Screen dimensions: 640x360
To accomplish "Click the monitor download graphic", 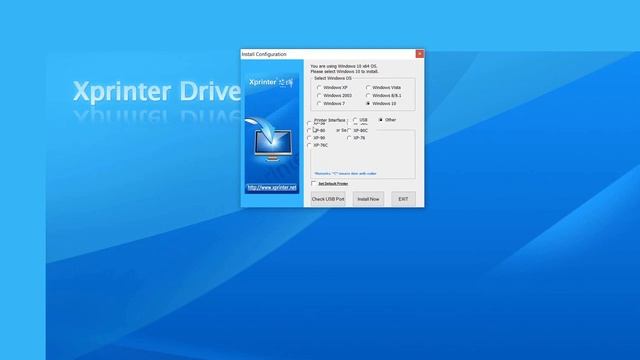I will [x=269, y=139].
